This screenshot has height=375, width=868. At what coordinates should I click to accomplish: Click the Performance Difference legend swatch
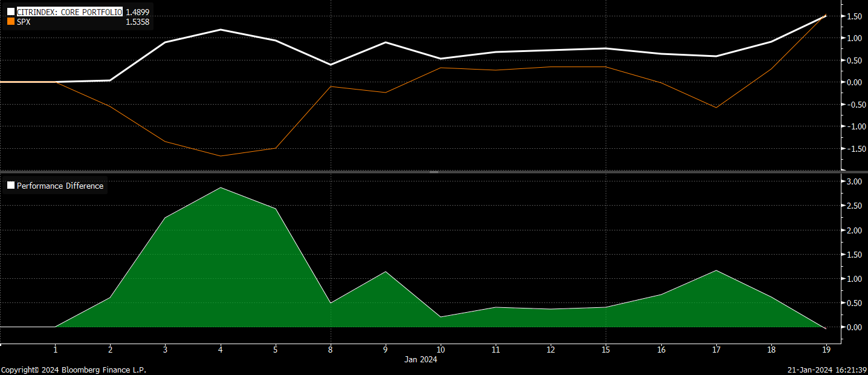point(10,186)
